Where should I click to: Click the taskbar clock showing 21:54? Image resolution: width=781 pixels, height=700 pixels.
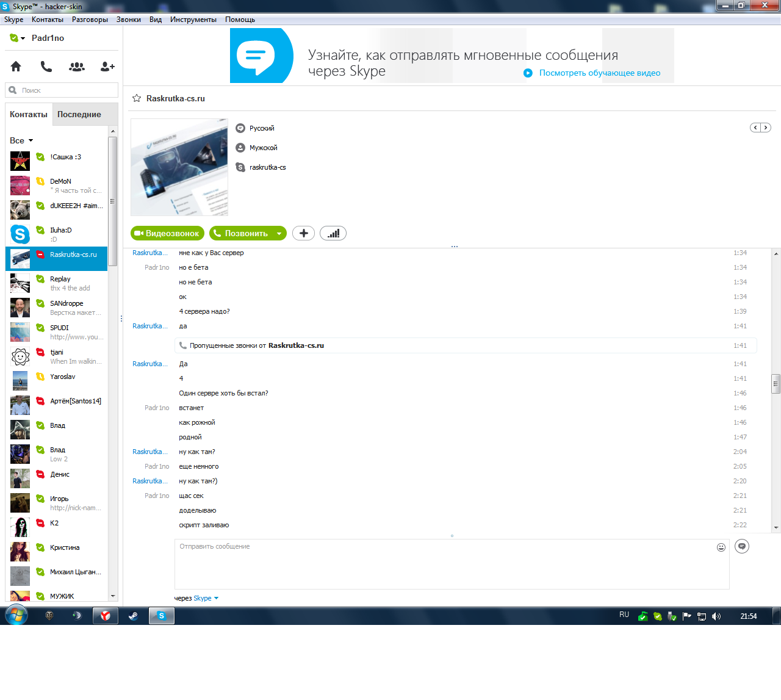click(749, 616)
